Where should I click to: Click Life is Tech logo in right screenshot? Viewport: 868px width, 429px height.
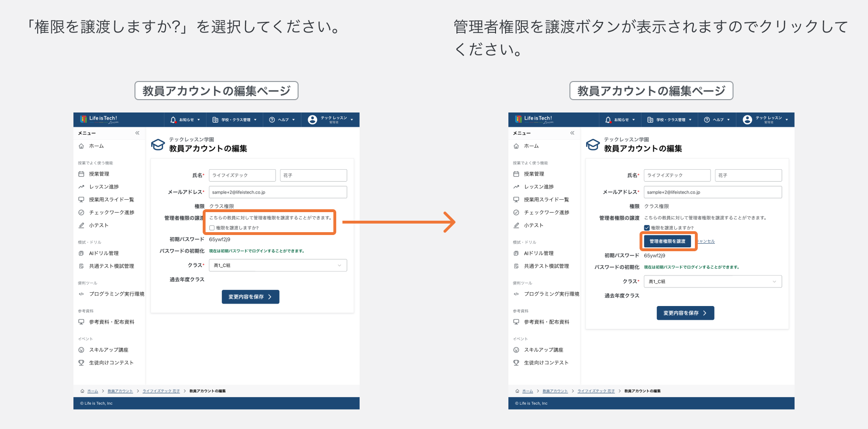[x=534, y=119]
